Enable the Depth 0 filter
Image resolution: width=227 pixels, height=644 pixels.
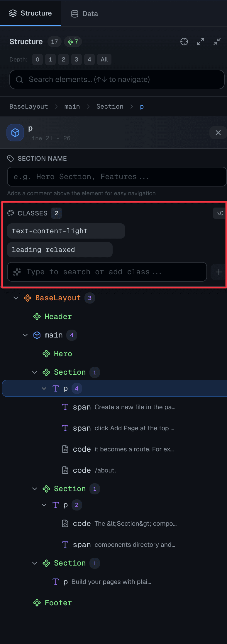tap(38, 59)
